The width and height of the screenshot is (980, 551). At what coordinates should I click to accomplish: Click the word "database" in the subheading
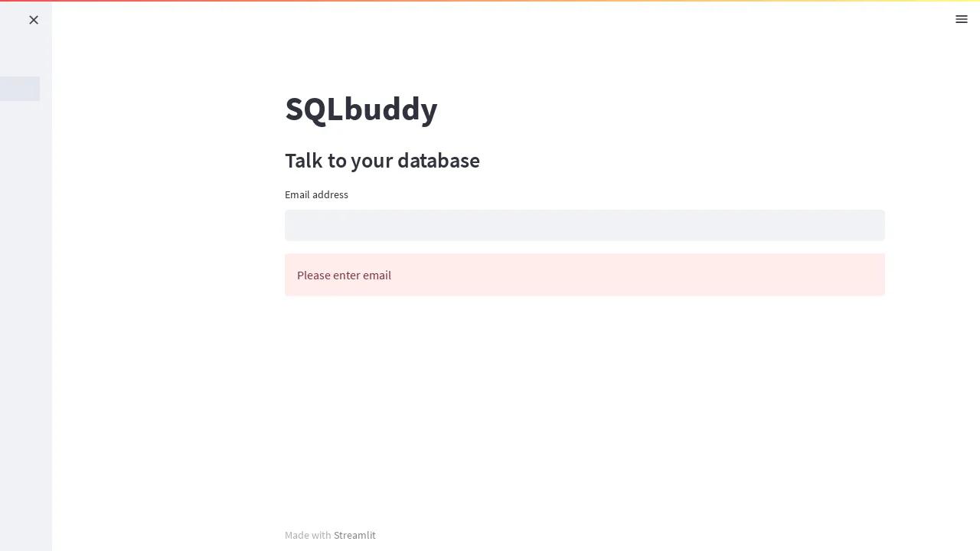[438, 161]
